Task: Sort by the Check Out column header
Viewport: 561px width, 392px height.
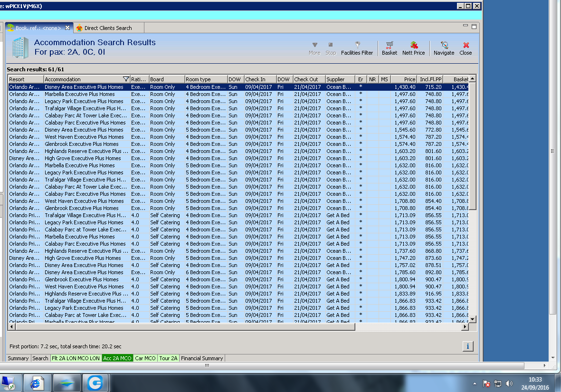Action: 309,79
